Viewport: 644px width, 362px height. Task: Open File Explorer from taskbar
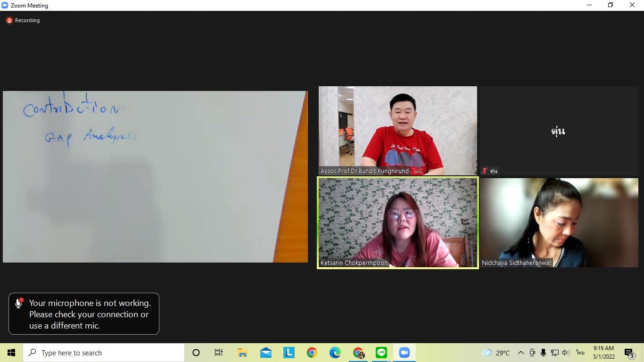point(242,353)
